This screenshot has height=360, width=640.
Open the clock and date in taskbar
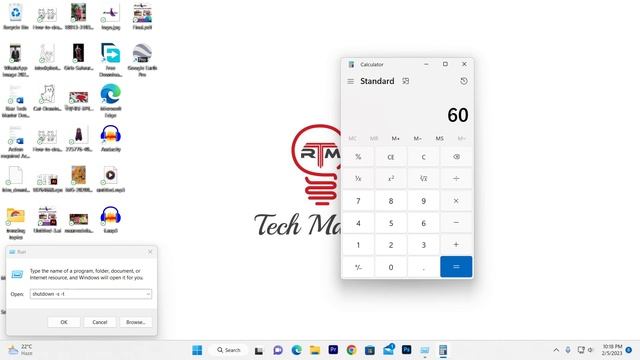(612, 350)
